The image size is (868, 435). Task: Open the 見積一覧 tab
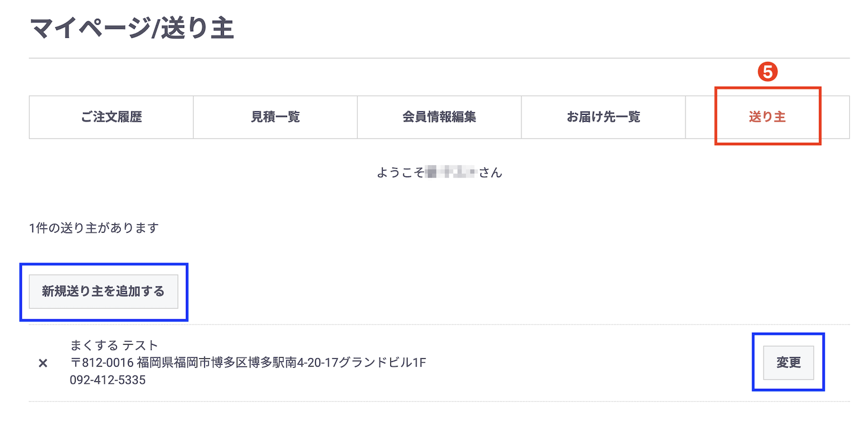pos(275,117)
